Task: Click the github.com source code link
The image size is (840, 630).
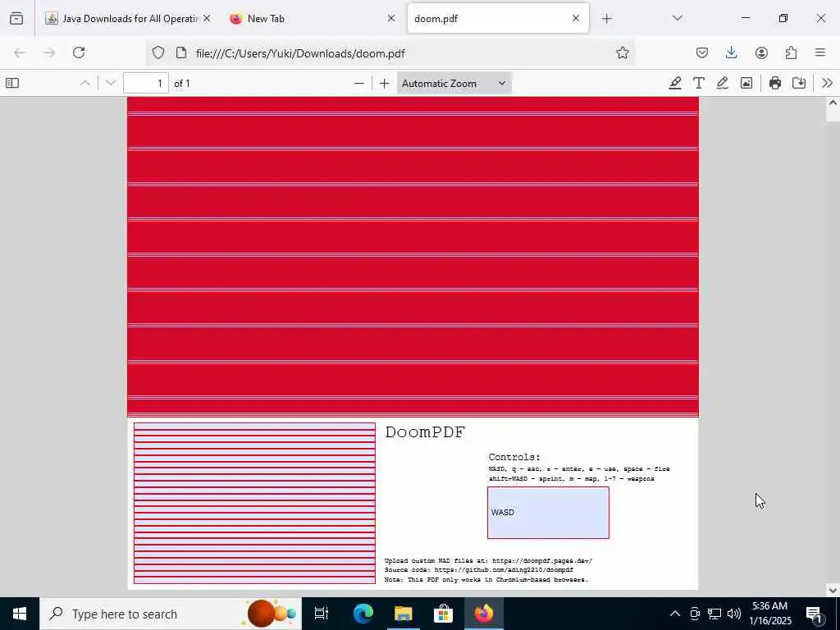Action: 504,570
